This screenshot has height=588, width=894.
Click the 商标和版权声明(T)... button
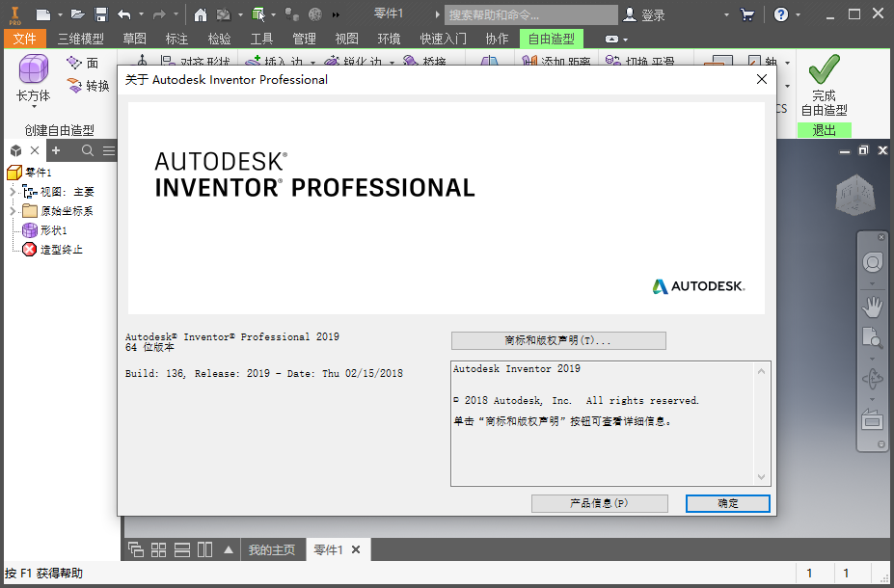pos(557,340)
